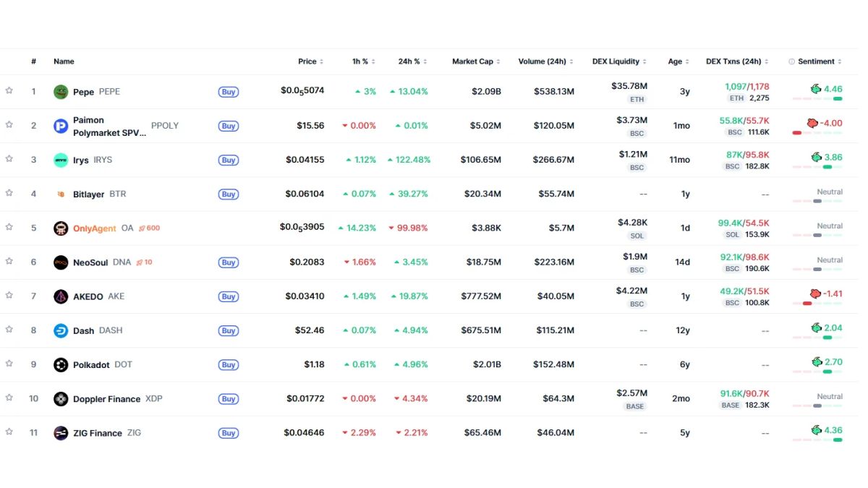Open the OnlyAgent coin name link
Image resolution: width=868 pixels, height=488 pixels.
(95, 228)
